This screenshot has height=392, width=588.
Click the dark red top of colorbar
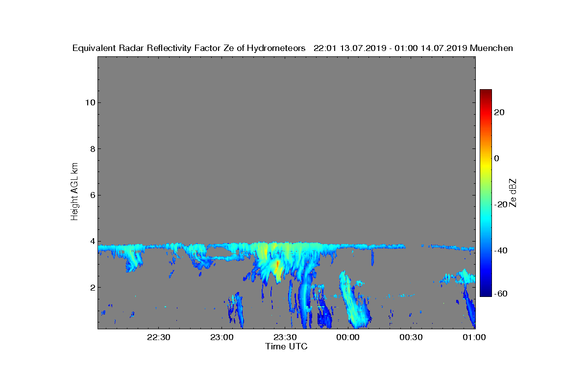pos(486,93)
